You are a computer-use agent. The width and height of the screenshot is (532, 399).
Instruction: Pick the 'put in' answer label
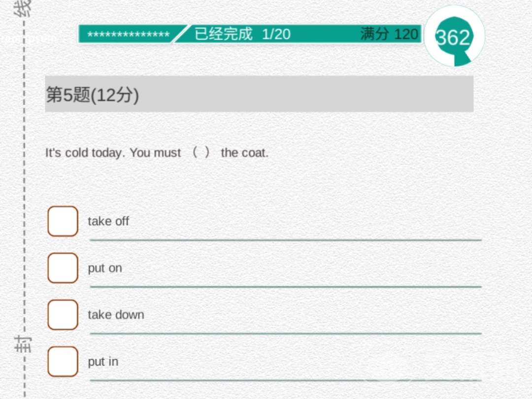coord(103,362)
